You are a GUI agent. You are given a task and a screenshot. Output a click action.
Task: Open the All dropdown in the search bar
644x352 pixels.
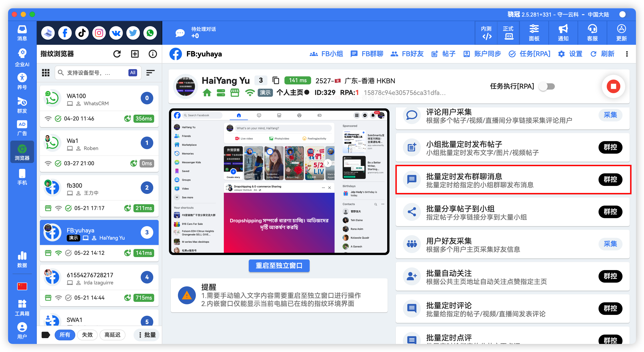tap(132, 73)
